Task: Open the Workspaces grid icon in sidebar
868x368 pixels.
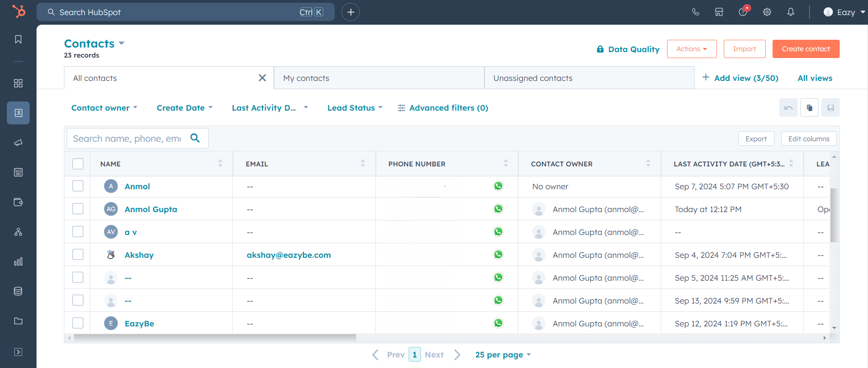Action: click(x=18, y=83)
